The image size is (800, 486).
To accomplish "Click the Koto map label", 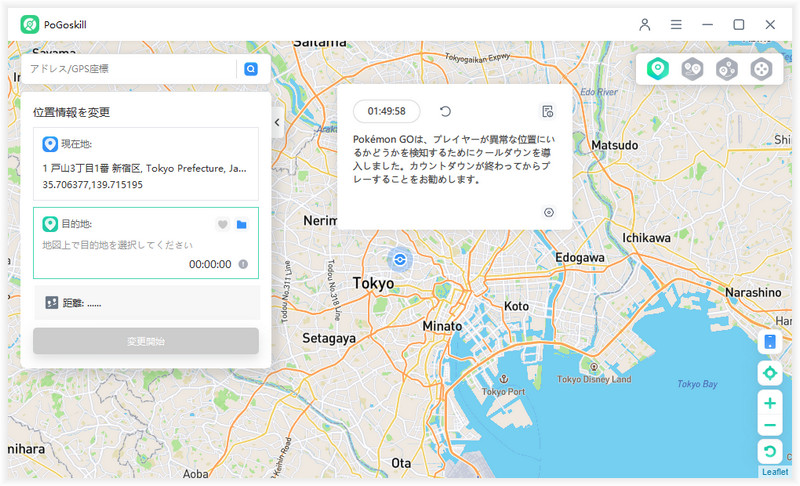I will (516, 306).
